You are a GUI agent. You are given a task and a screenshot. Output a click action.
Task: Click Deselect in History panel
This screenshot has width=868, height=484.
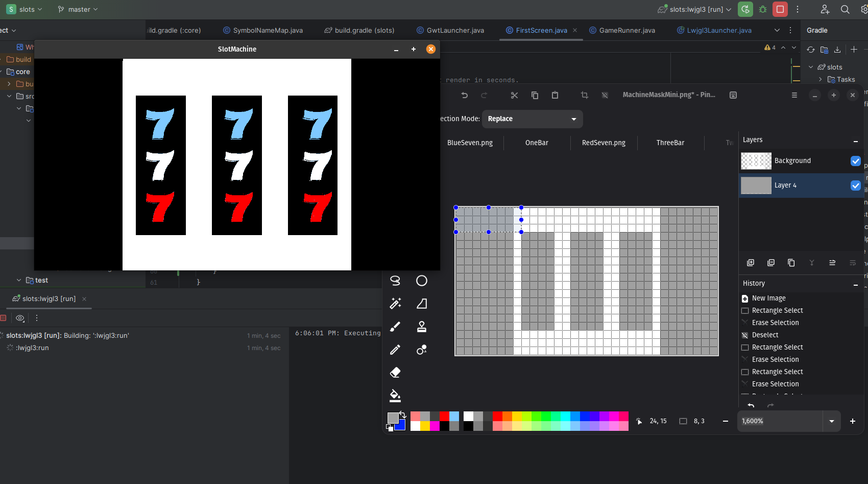[765, 335]
